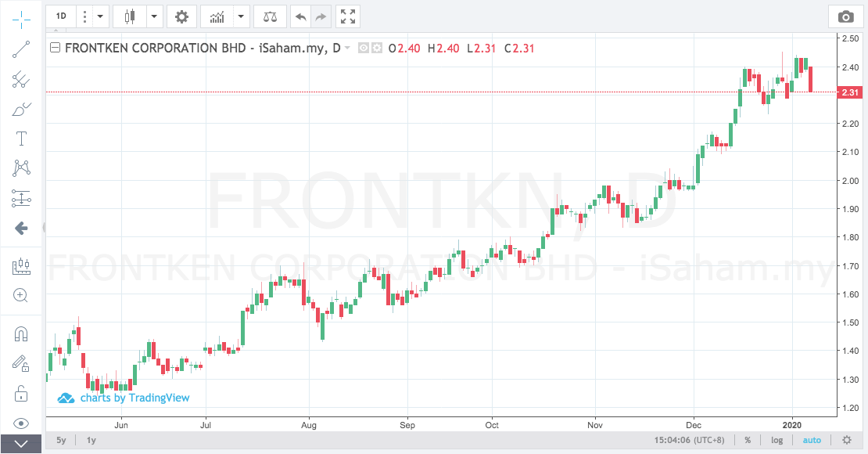The height and width of the screenshot is (454, 868).
Task: Toggle auto scale mode
Action: coord(812,440)
